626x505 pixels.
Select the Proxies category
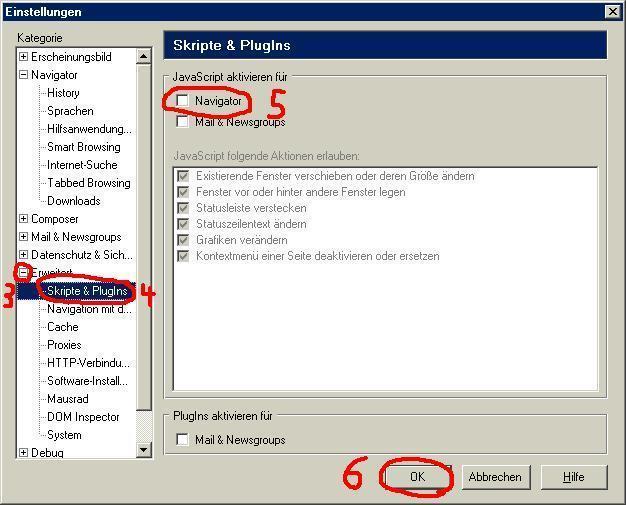point(64,345)
